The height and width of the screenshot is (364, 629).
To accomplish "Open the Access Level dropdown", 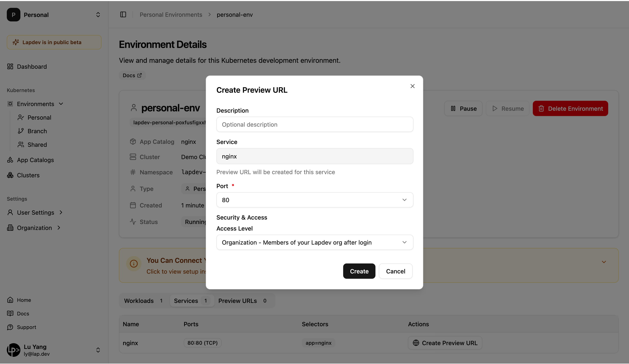I will [314, 242].
